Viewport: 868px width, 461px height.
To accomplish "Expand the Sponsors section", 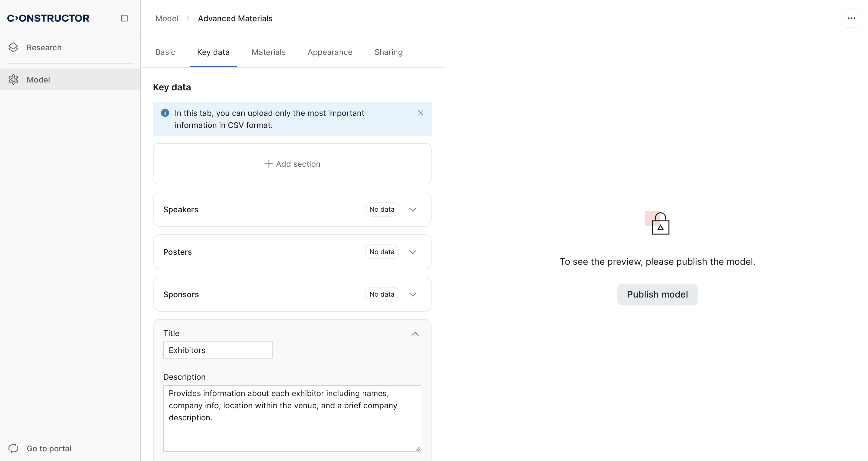I will [412, 294].
